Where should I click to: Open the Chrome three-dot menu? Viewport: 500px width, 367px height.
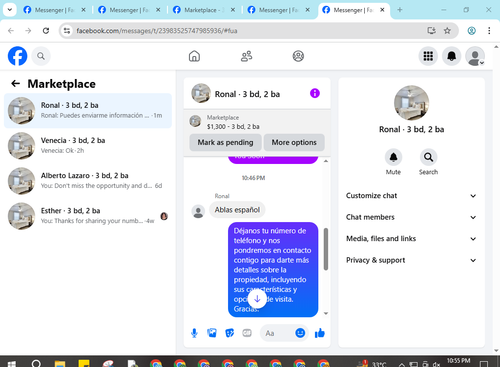click(489, 31)
